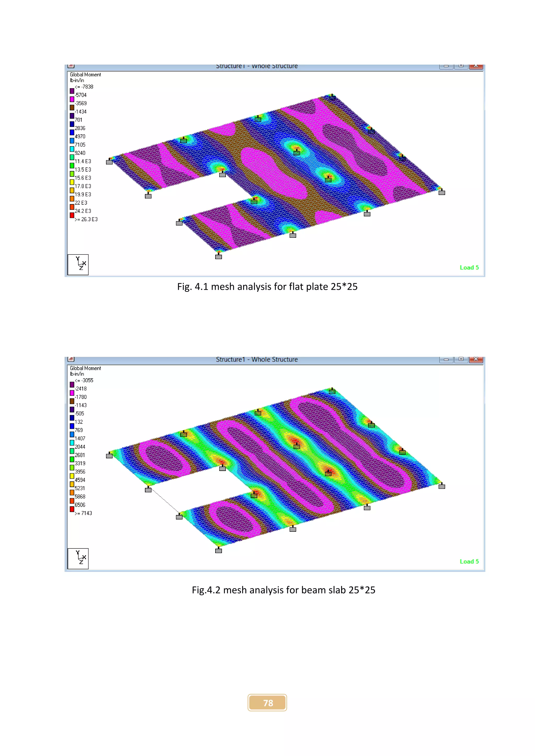Restore down the flat plate Whole Structure window
This screenshot has height=756, width=535.
point(461,66)
